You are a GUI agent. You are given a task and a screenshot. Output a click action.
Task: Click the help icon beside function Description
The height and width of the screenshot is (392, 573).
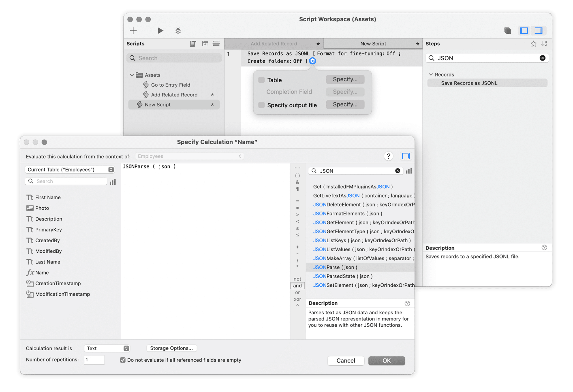pos(407,303)
